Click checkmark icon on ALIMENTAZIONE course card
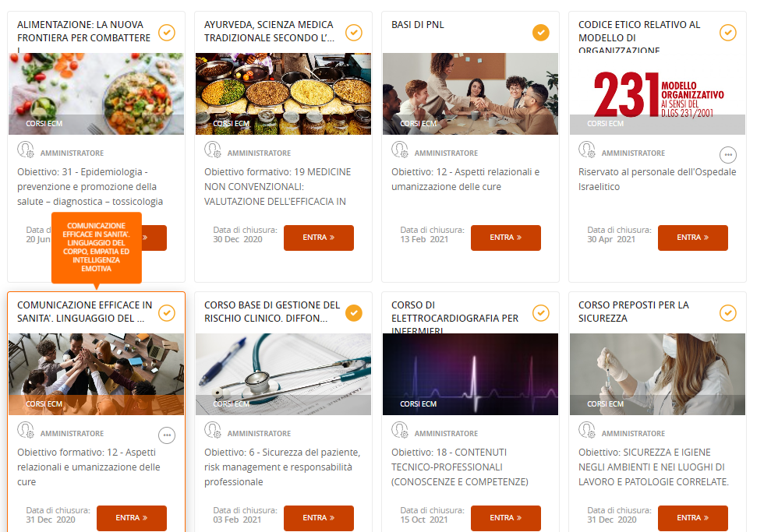 (167, 33)
